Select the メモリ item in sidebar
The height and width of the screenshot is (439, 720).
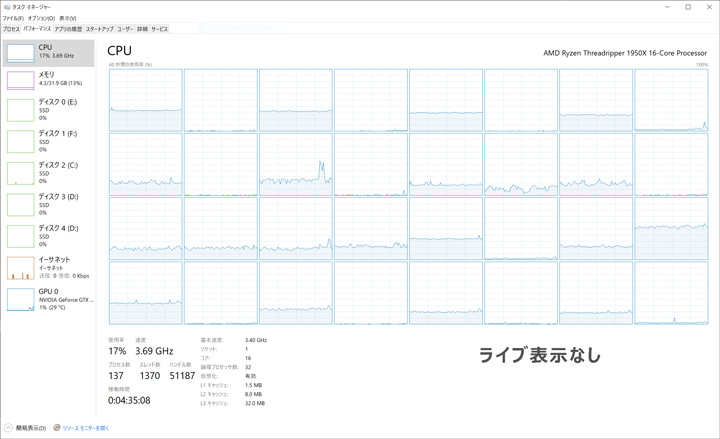point(49,80)
